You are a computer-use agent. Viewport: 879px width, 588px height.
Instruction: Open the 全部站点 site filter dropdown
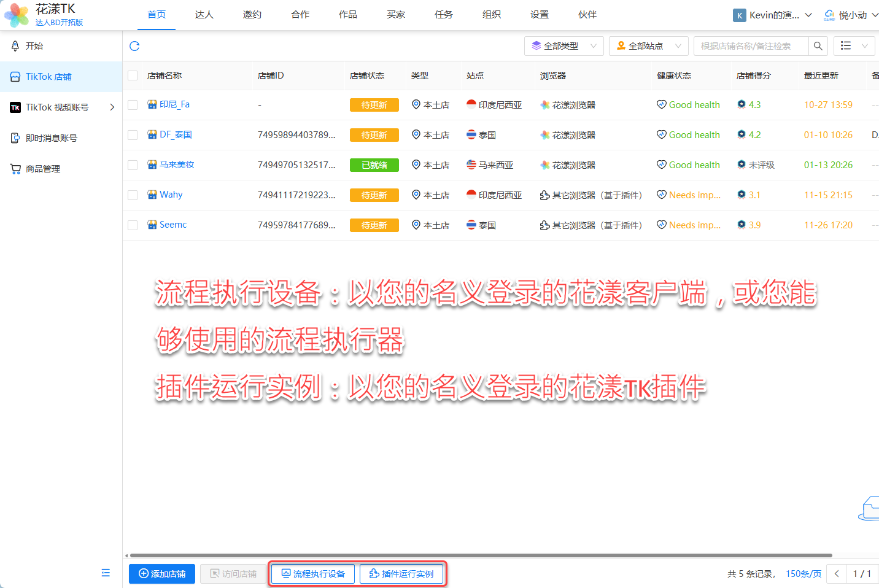click(x=648, y=46)
